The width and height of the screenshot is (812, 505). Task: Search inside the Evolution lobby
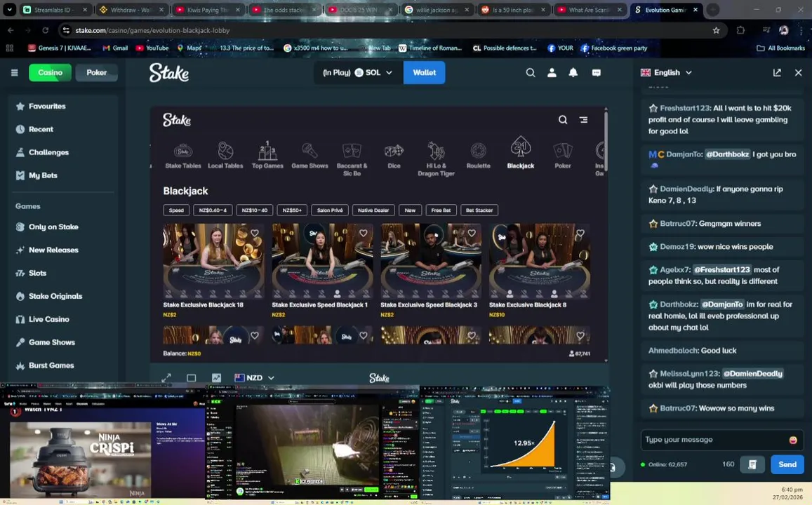click(x=563, y=119)
